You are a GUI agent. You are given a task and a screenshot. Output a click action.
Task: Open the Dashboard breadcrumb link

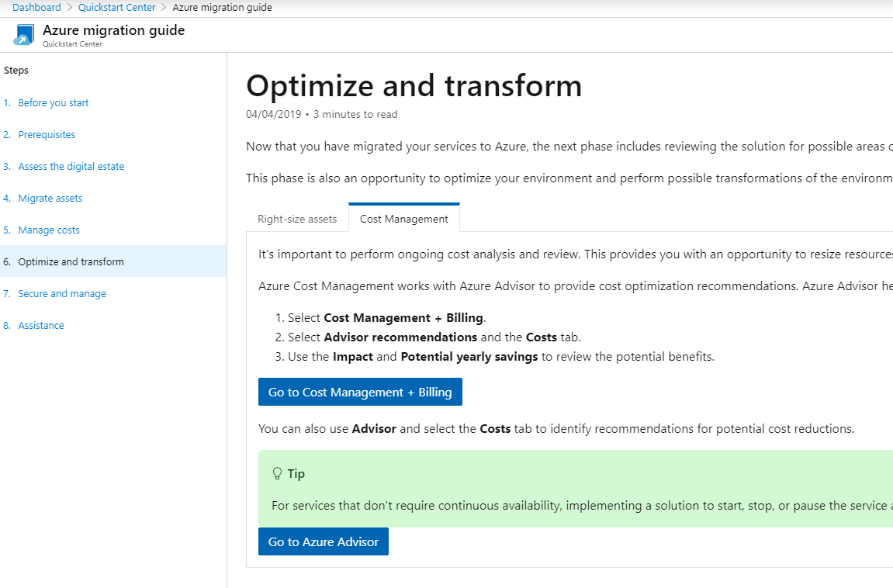pyautogui.click(x=36, y=8)
